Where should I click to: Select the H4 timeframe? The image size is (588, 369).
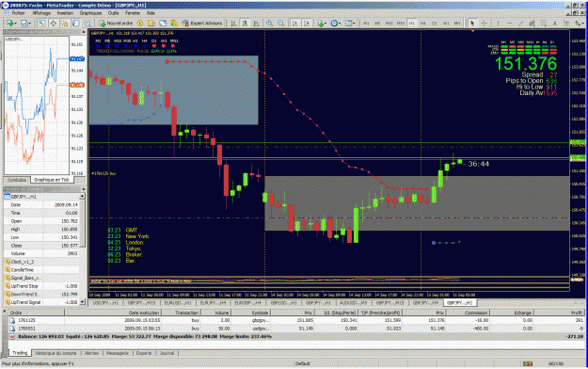tap(423, 24)
